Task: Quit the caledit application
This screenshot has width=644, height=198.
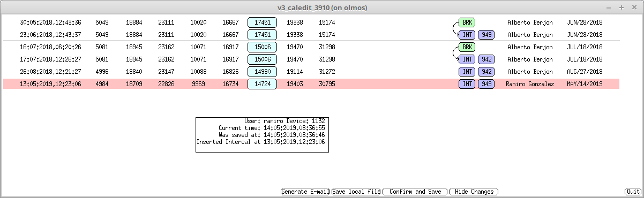Action: (x=633, y=192)
